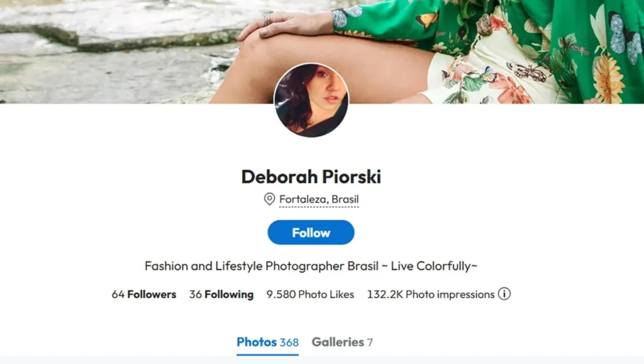Open the Fortaleza, Brasil location link
Image resolution: width=644 pixels, height=364 pixels.
pyautogui.click(x=319, y=200)
